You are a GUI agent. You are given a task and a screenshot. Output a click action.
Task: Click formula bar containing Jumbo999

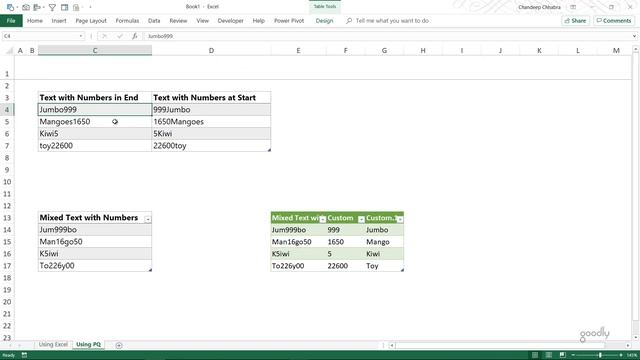(x=388, y=36)
